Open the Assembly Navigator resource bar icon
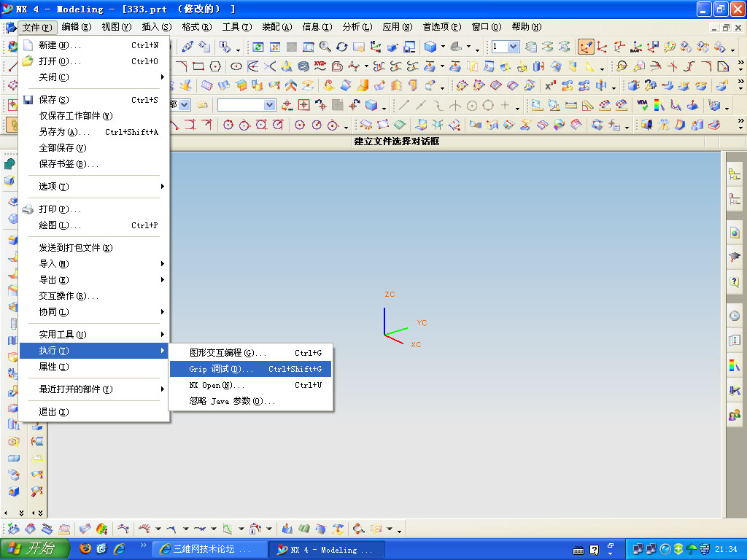The image size is (747, 560). (735, 174)
